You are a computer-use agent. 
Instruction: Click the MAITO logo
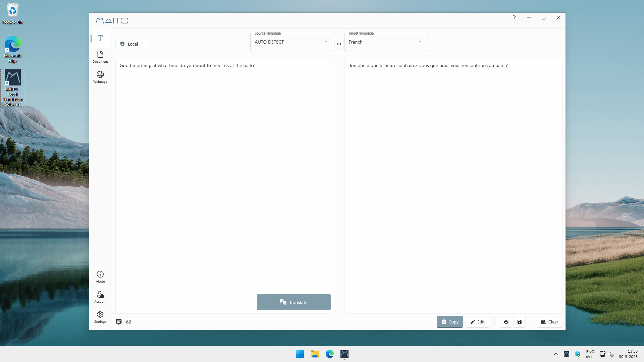click(x=112, y=20)
